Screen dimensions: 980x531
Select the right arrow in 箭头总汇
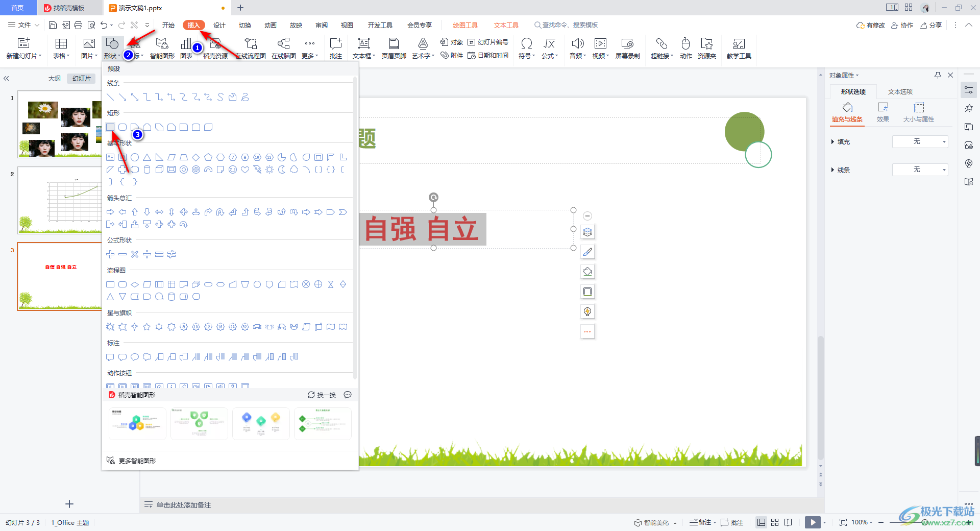pyautogui.click(x=110, y=212)
